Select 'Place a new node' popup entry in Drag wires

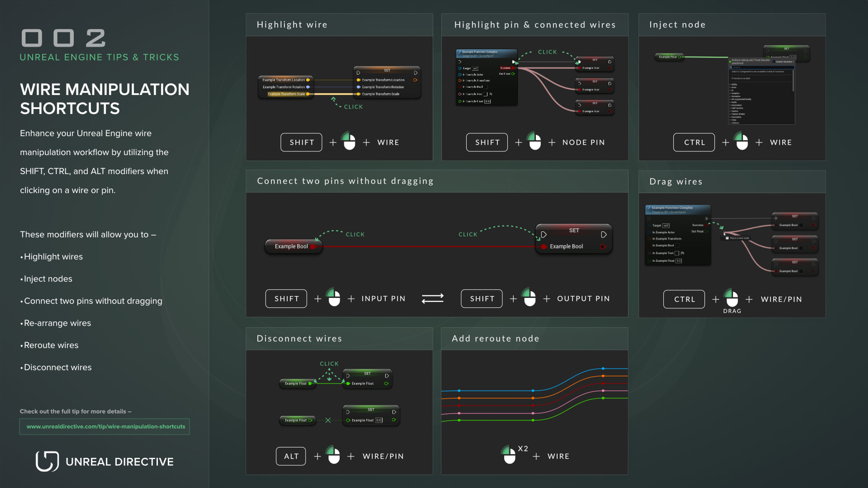point(739,238)
